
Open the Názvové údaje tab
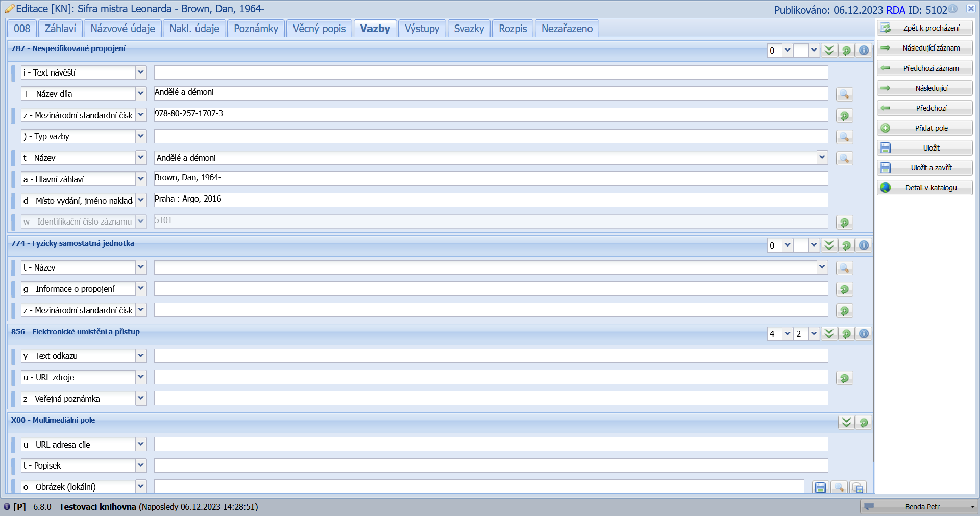pyautogui.click(x=122, y=29)
